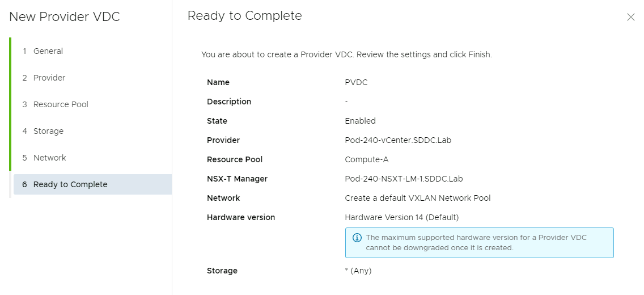The height and width of the screenshot is (295, 644).
Task: Click the Compute-A resource pool value
Action: [366, 159]
